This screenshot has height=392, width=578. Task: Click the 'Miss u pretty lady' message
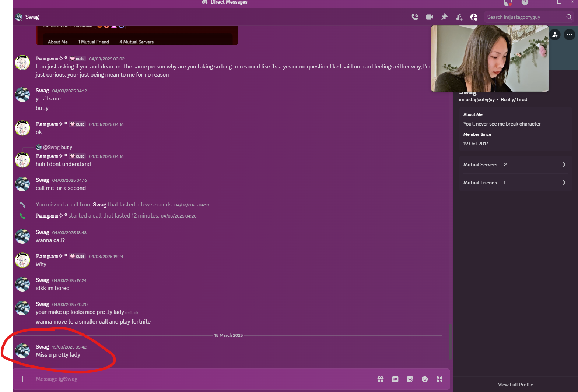pos(58,355)
